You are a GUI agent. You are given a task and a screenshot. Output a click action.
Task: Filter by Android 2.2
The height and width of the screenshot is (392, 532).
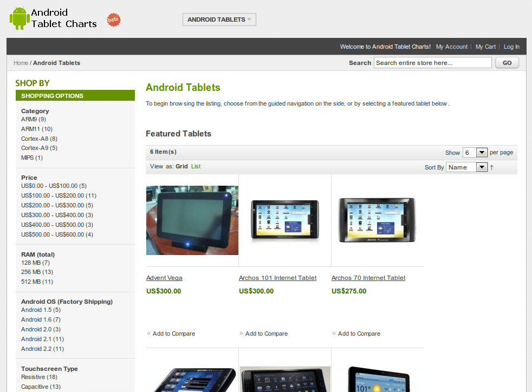[x=42, y=349]
